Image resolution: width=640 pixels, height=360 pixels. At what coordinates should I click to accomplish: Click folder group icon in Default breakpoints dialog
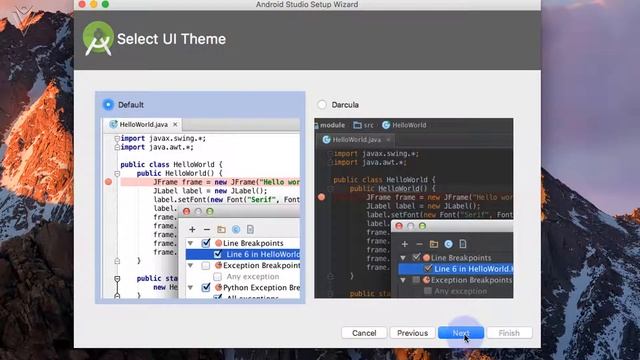(221, 229)
